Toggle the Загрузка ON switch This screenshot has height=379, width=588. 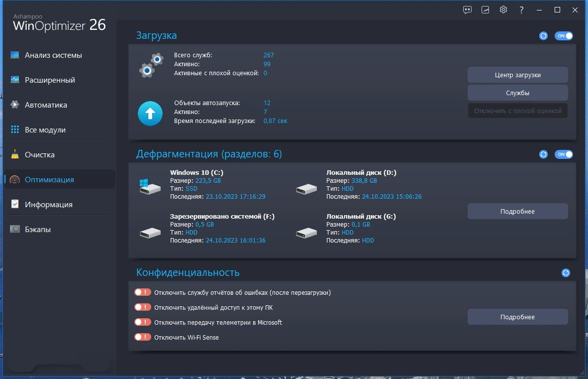click(564, 36)
